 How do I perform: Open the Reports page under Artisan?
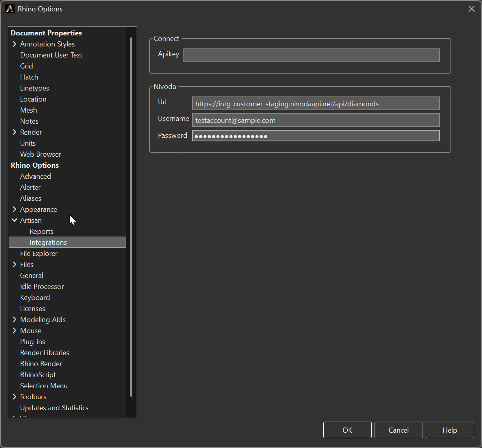[41, 231]
